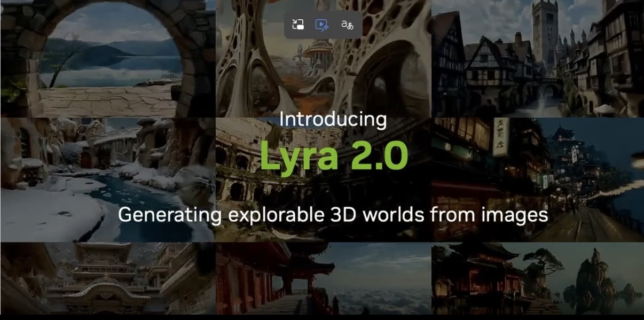
Task: Toggle the video enhancement sparkle icon
Action: 321,25
